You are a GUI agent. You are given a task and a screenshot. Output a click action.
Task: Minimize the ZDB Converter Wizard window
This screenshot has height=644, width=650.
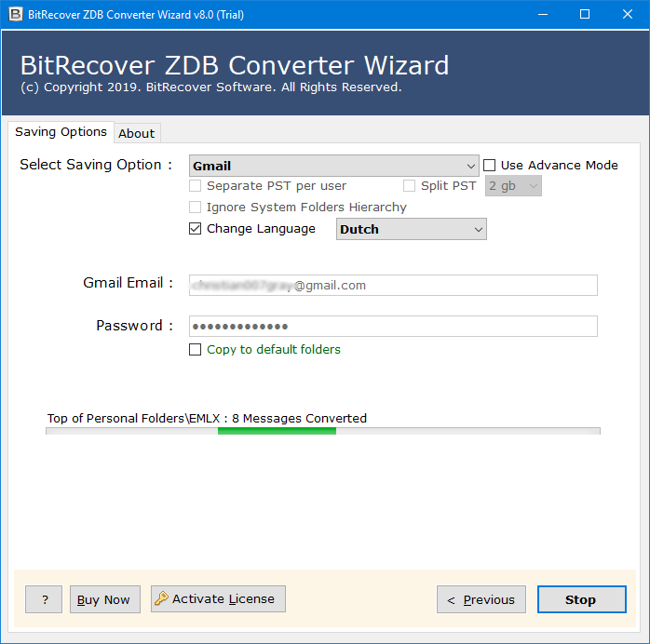coord(543,15)
